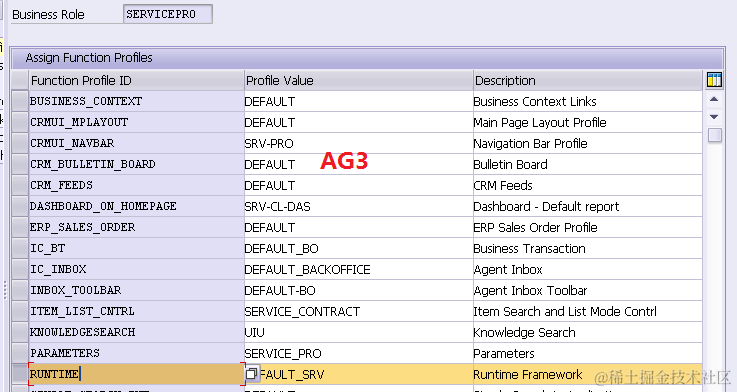Click Business Context Links description
The width and height of the screenshot is (737, 392).
588,101
